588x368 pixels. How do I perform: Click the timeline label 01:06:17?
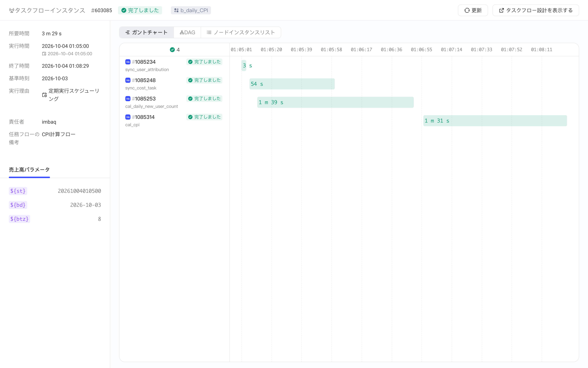click(x=361, y=50)
